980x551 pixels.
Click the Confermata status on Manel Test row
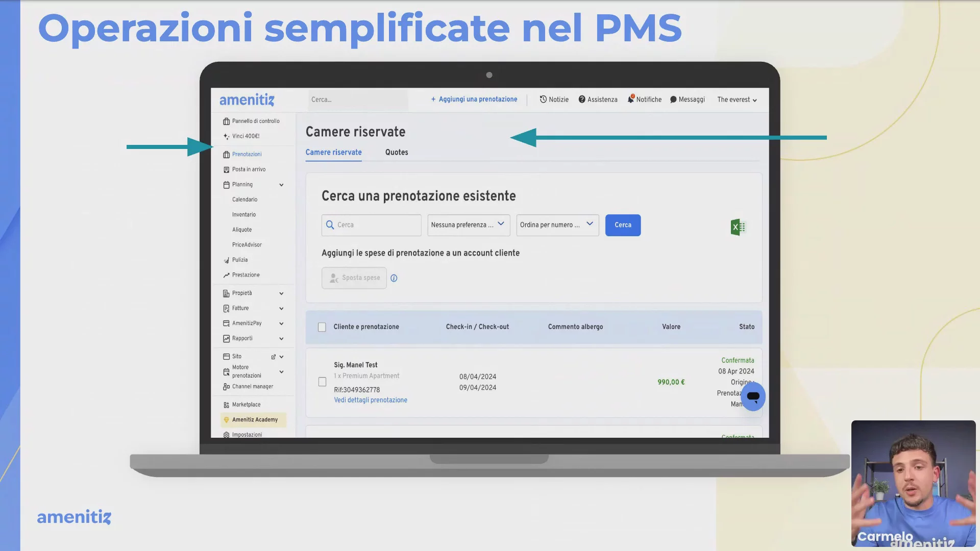point(738,361)
